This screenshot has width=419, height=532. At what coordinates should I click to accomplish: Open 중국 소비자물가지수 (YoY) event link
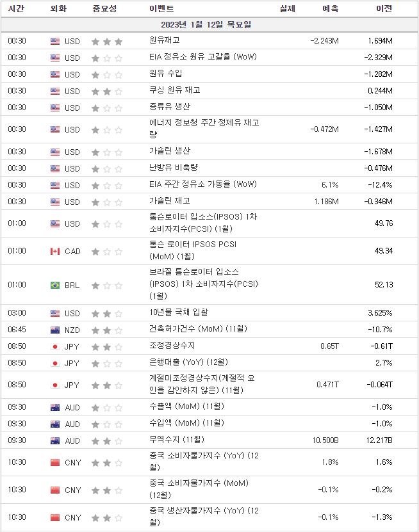[204, 462]
